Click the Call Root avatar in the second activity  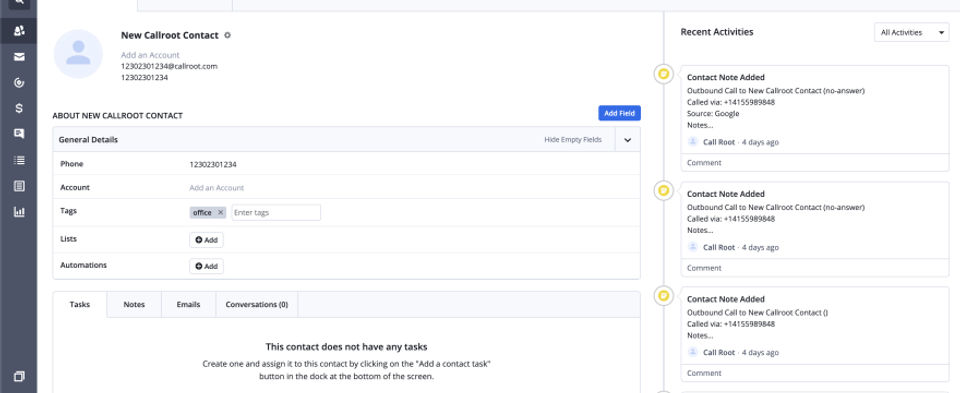tap(692, 247)
